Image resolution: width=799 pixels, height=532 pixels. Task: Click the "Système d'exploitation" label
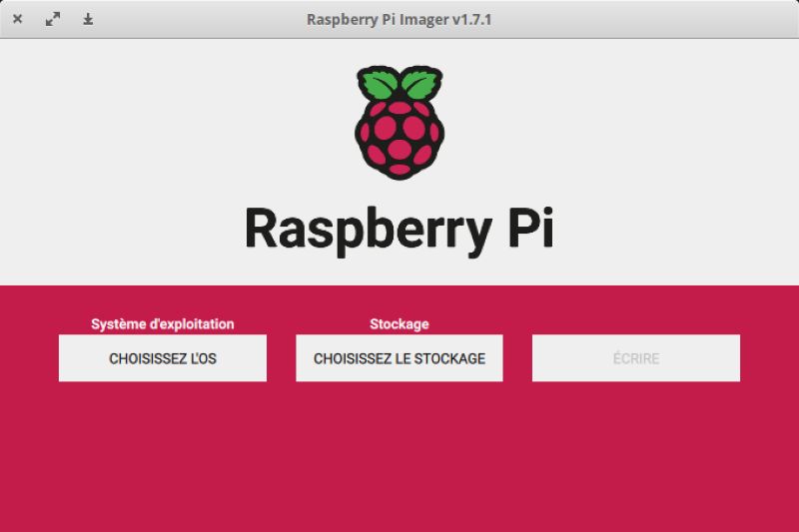click(x=163, y=323)
